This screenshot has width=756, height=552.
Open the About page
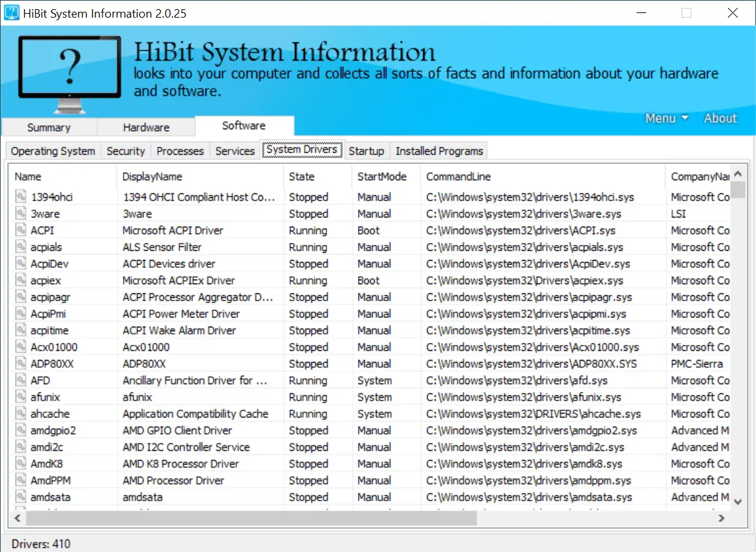point(720,118)
